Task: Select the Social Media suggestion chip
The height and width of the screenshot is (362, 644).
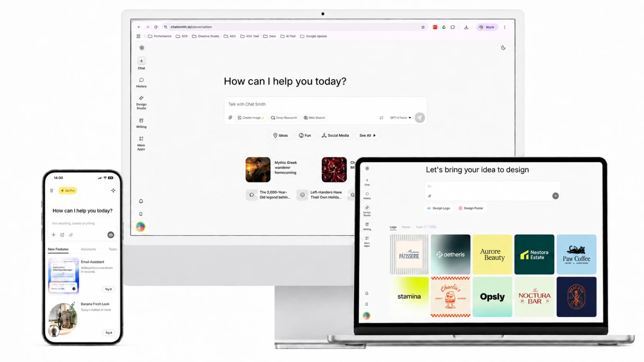Action: coord(335,136)
